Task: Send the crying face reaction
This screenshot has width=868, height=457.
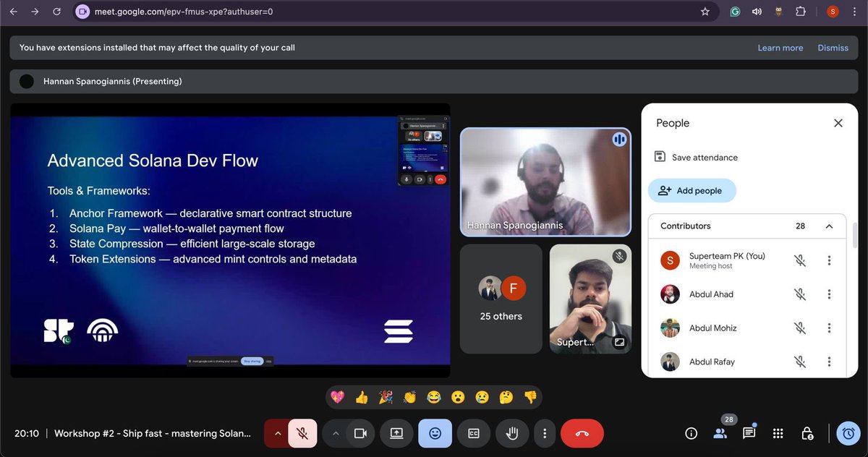Action: click(482, 397)
